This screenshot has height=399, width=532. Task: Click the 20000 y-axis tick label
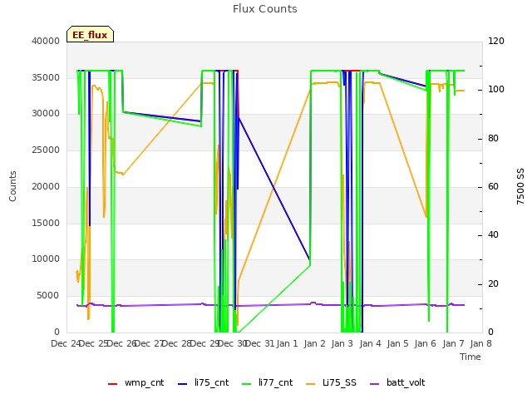click(46, 186)
